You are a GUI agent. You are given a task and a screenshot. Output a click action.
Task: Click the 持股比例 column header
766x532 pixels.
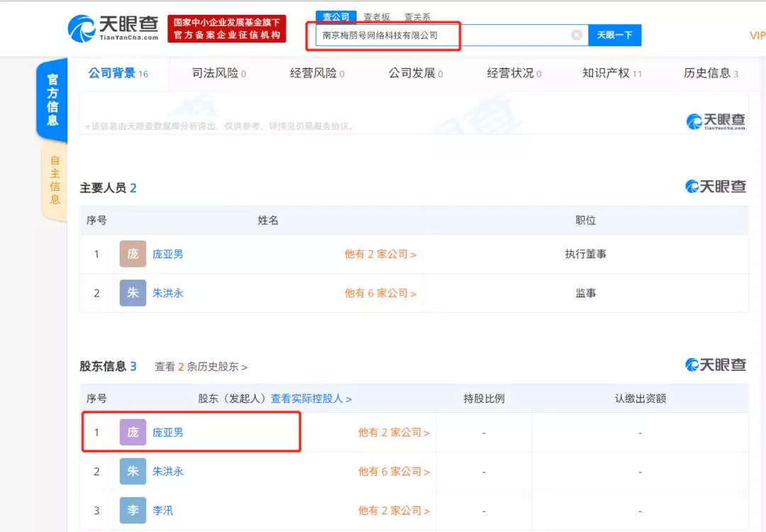(x=484, y=399)
